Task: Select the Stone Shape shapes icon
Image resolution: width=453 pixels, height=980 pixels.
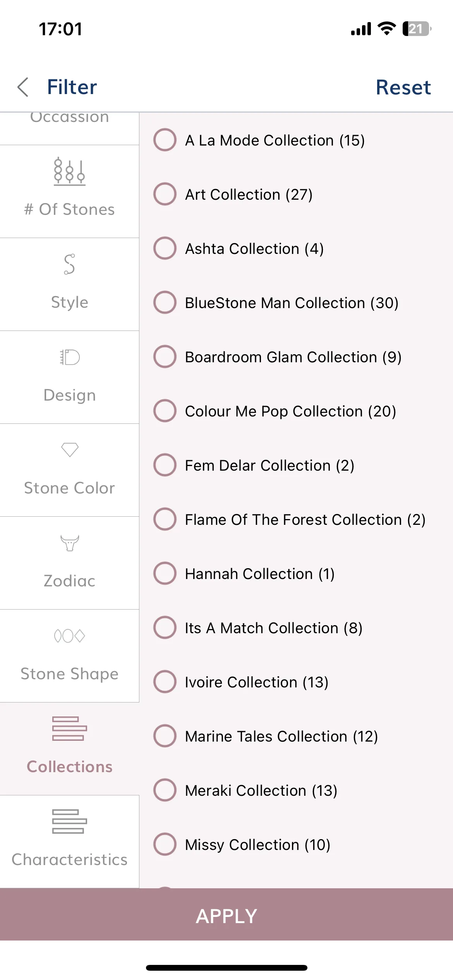Action: click(70, 636)
